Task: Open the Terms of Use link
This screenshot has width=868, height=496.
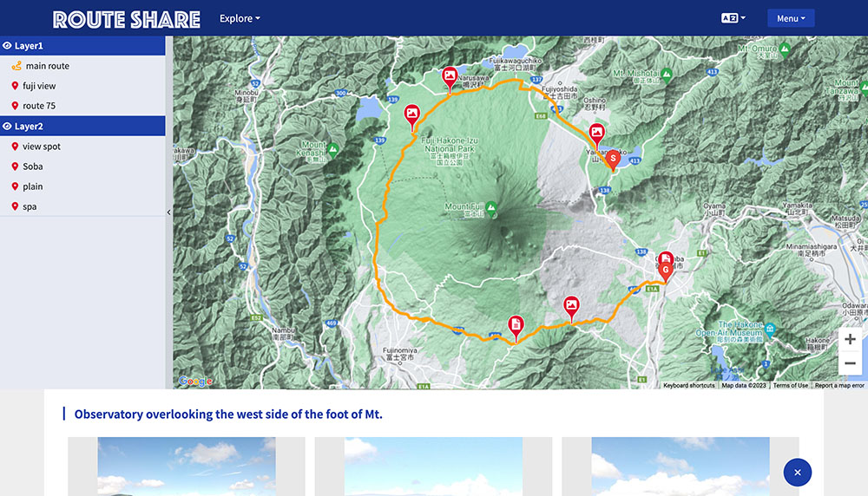Action: [x=791, y=385]
